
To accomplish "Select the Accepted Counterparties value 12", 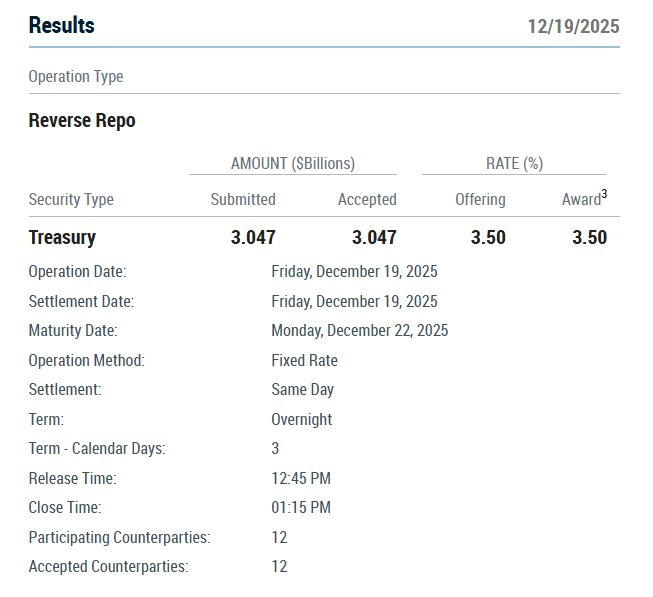I will click(x=279, y=567).
